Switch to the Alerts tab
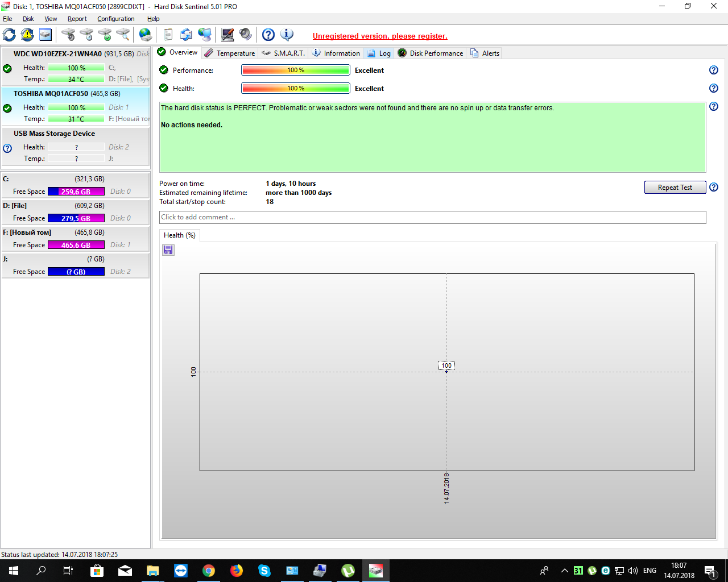728x582 pixels. (x=485, y=53)
